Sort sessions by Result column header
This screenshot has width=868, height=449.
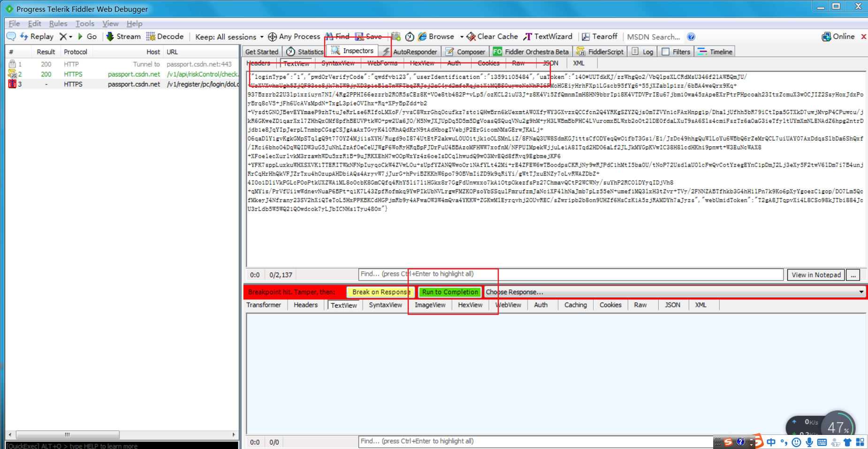[x=46, y=52]
